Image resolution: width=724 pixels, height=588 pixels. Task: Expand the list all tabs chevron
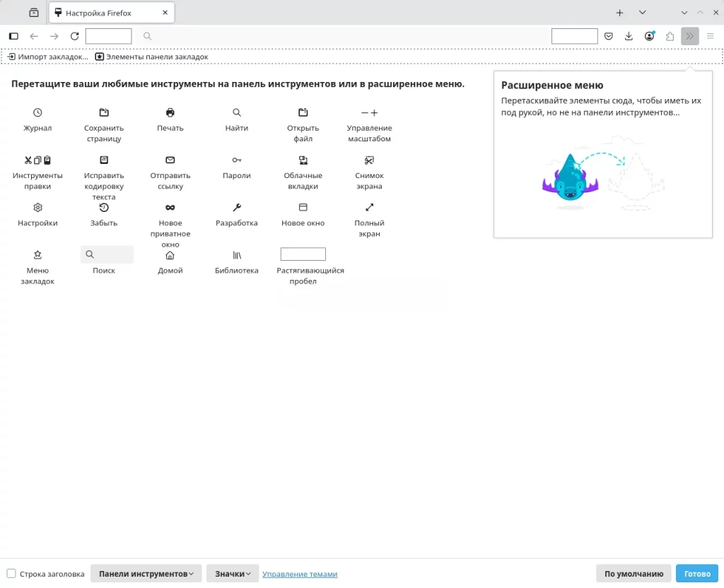642,13
